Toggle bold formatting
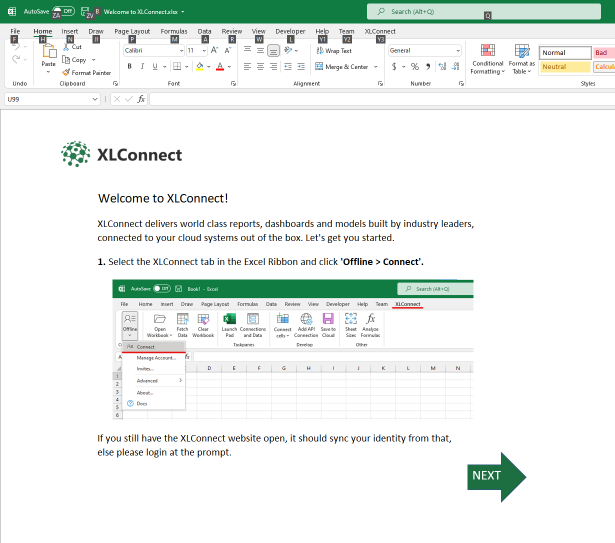The height and width of the screenshot is (543, 615). tap(129, 67)
